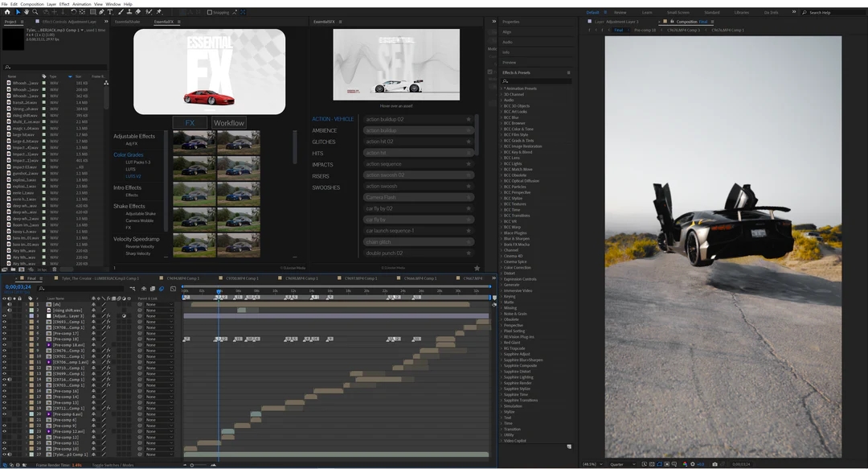
Task: Expand the Color Correction effects category
Action: 517,267
